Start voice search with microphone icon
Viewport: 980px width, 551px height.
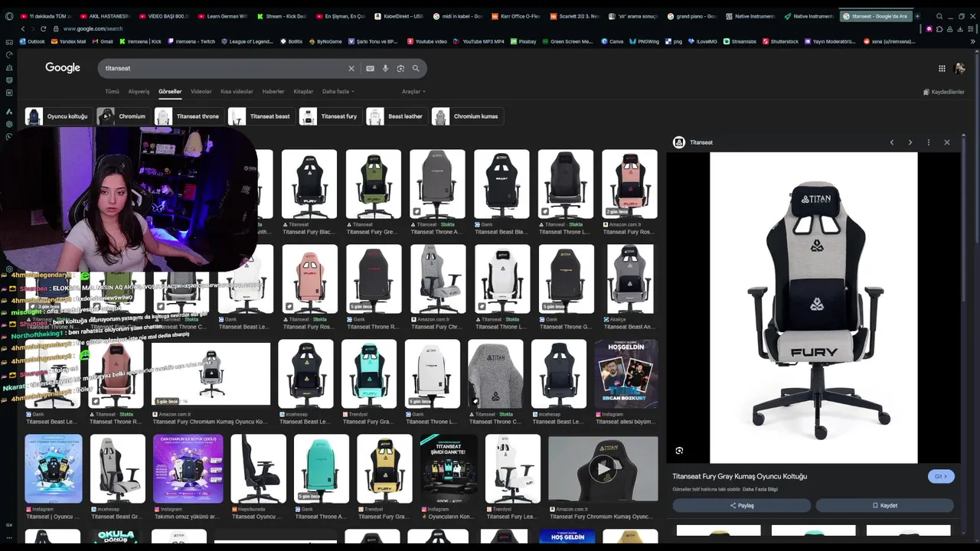pyautogui.click(x=385, y=68)
